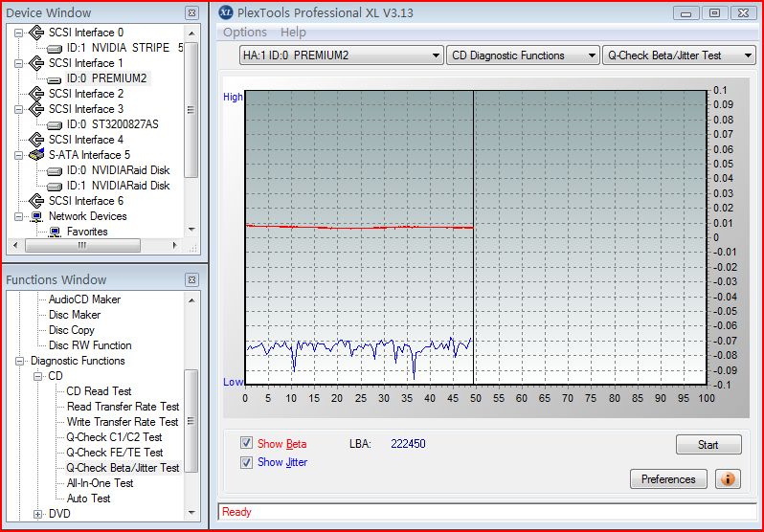The height and width of the screenshot is (532, 764).
Task: Select Write Transfer Rate Test
Action: coord(124,422)
